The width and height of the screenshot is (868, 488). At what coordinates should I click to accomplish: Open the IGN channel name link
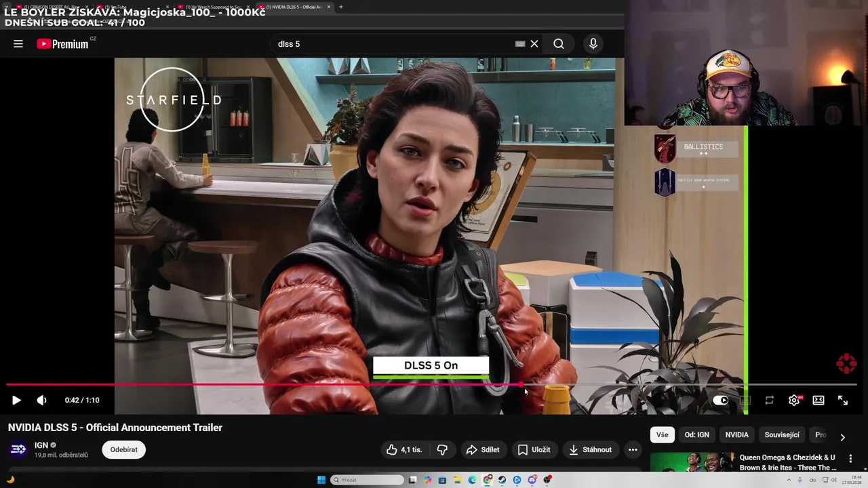click(x=41, y=445)
